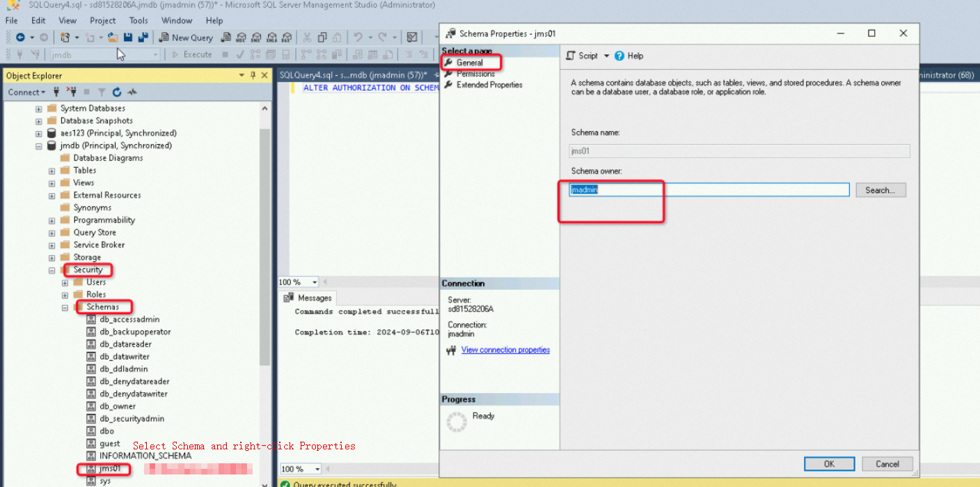Click the Schema owner input field
The height and width of the screenshot is (487, 980).
[x=709, y=190]
